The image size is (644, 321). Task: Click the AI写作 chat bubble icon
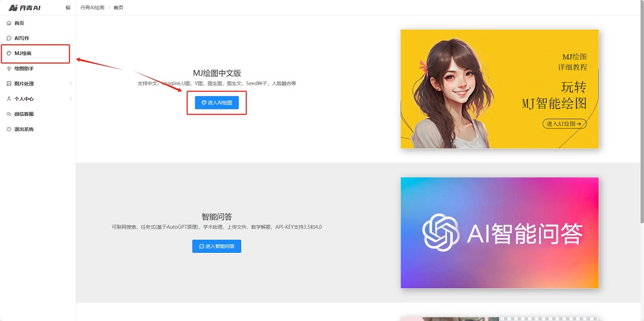9,38
